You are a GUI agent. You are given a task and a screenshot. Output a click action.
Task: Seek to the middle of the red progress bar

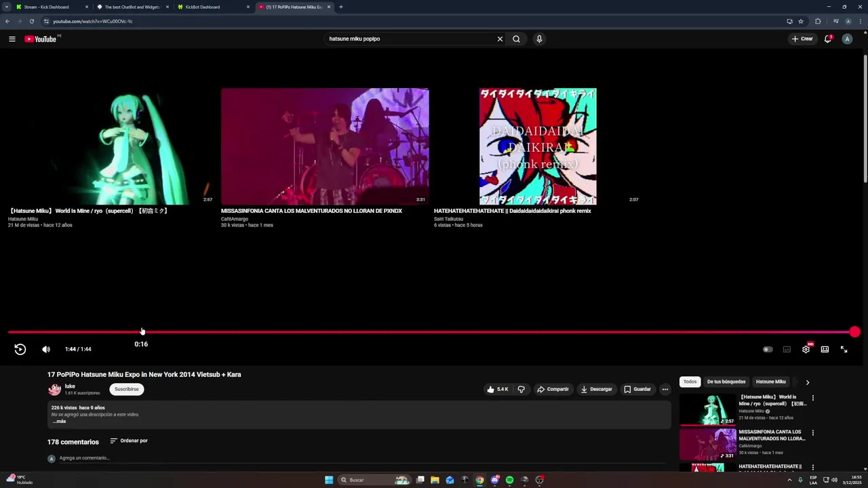tap(431, 332)
